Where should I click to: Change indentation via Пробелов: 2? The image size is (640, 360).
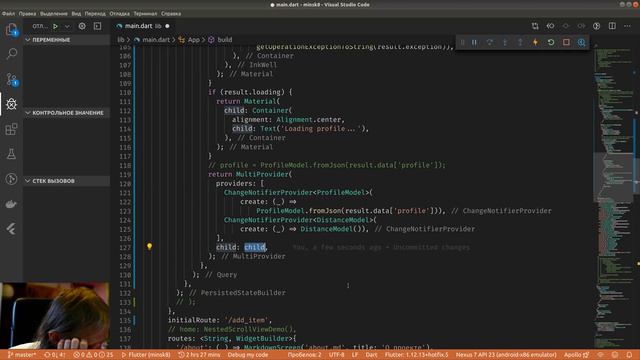tap(304, 355)
